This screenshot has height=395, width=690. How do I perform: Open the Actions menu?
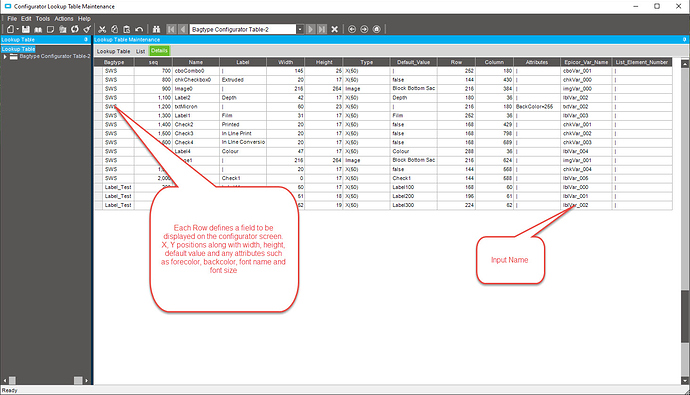tap(64, 18)
